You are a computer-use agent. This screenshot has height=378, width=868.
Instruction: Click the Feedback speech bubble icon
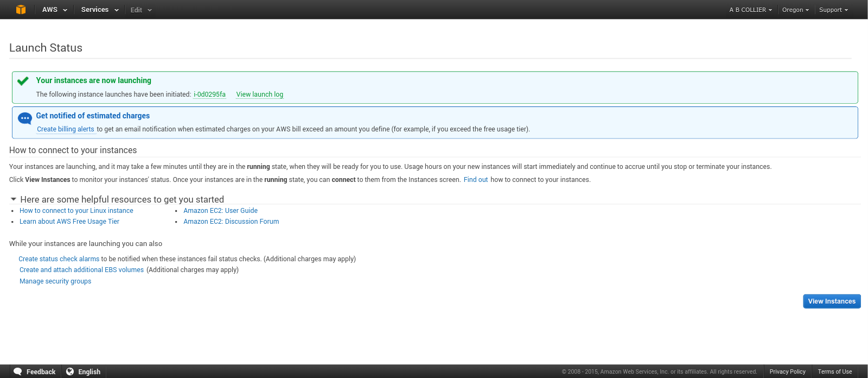click(x=18, y=371)
